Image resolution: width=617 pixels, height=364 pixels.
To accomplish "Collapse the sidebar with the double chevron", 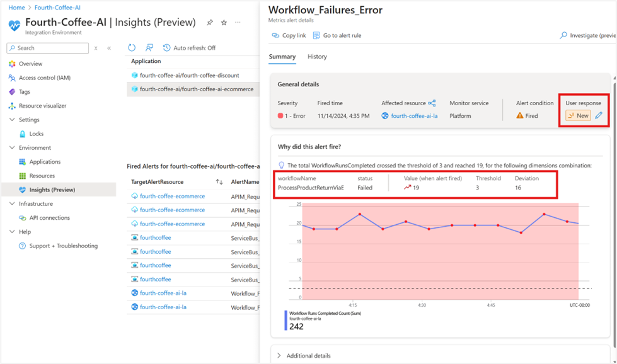I will click(x=109, y=48).
